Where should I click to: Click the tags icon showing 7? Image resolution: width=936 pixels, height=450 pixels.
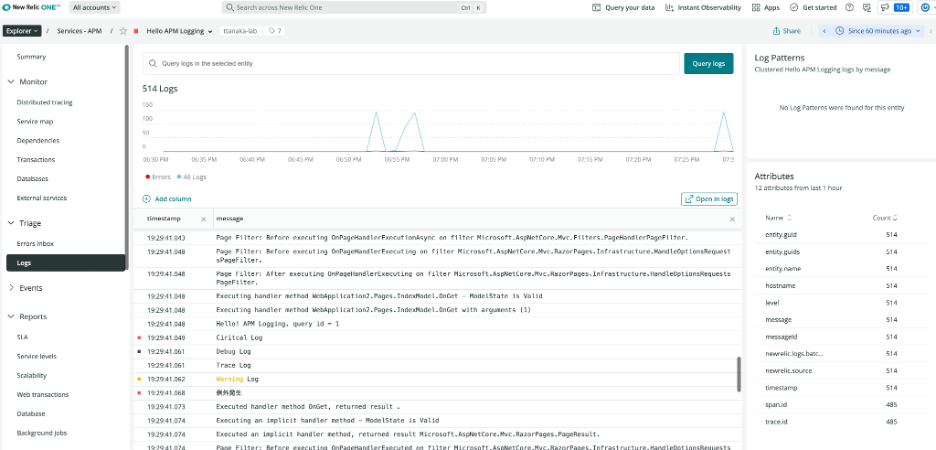pos(273,31)
